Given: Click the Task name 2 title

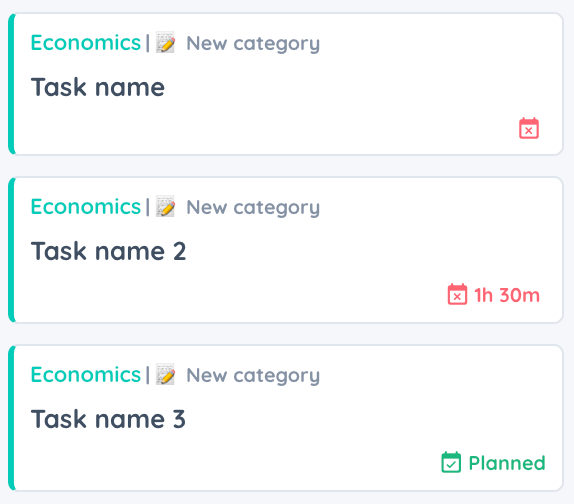Looking at the screenshot, I should tap(108, 251).
